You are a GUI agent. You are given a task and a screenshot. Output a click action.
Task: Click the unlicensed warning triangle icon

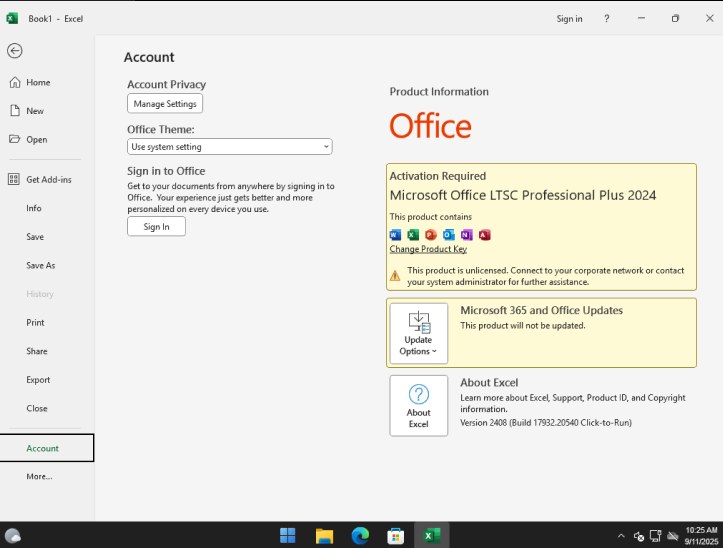click(x=395, y=276)
